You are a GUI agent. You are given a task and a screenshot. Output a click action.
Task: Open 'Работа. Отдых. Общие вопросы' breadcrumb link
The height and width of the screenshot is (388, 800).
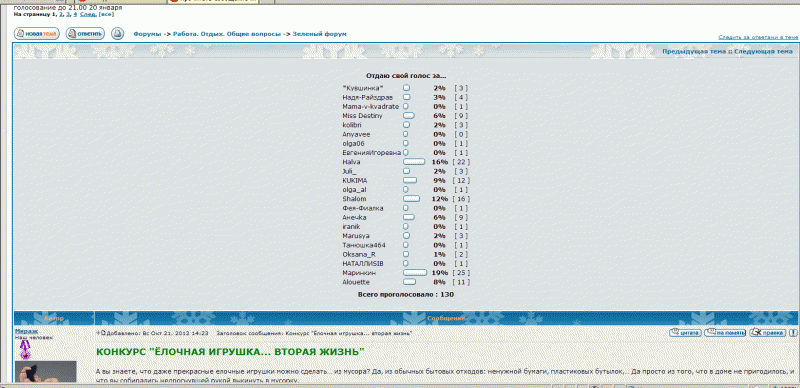[x=227, y=34]
